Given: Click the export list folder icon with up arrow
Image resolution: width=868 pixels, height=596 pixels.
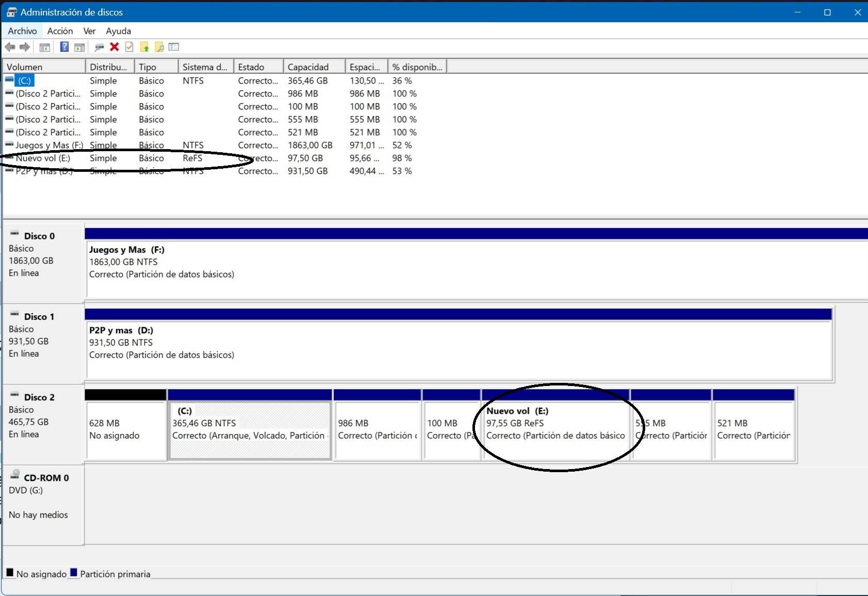Looking at the screenshot, I should (145, 47).
